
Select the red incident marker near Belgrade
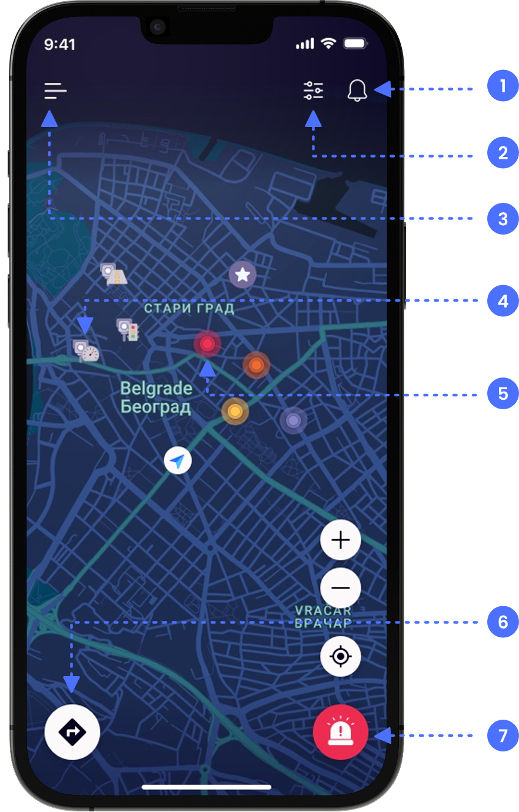point(207,344)
